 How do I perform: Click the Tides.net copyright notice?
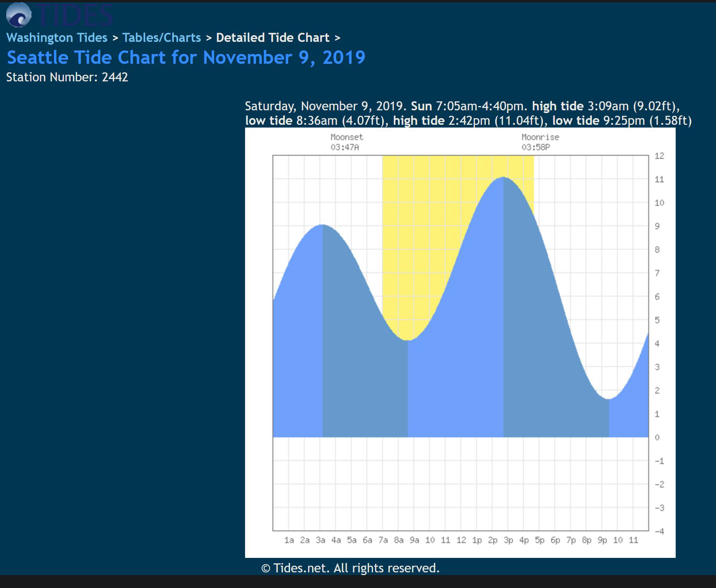click(350, 568)
